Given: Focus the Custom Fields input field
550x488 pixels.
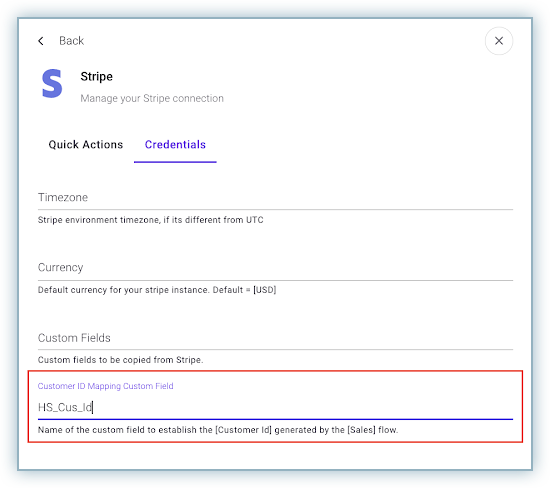Looking at the screenshot, I should click(275, 338).
